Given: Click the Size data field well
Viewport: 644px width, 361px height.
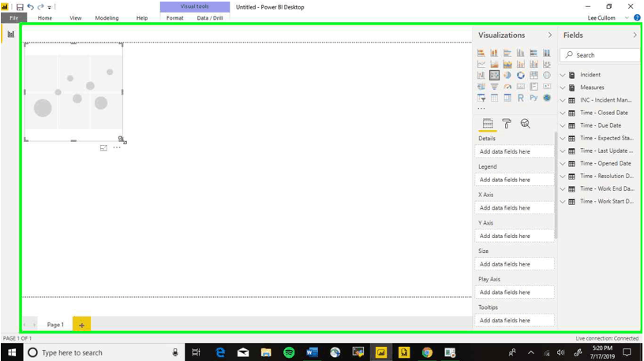Looking at the screenshot, I should coord(515,264).
